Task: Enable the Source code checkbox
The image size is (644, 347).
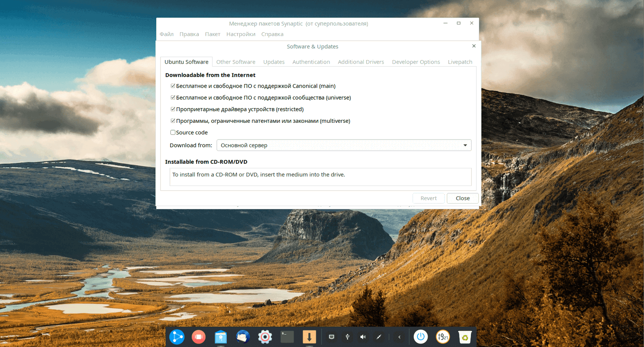Action: [x=173, y=132]
